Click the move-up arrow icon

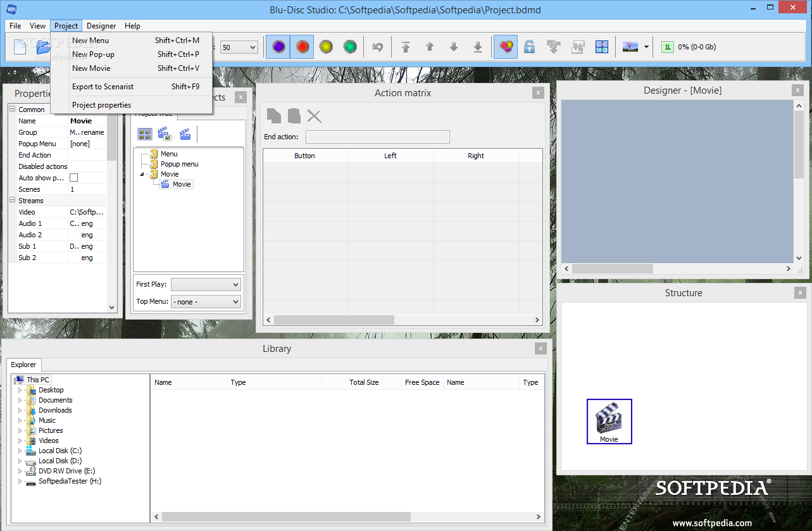(x=430, y=47)
